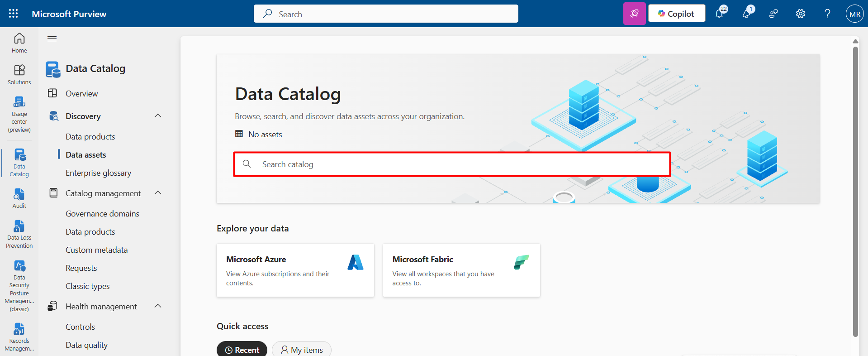Open Custom metadata
Viewport: 868px width, 356px height.
click(96, 250)
